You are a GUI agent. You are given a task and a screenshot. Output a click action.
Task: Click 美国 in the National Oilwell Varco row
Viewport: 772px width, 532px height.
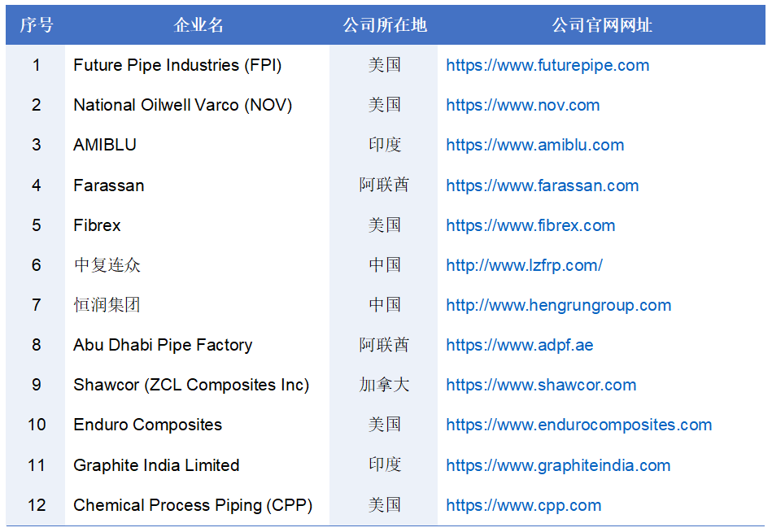click(x=385, y=105)
